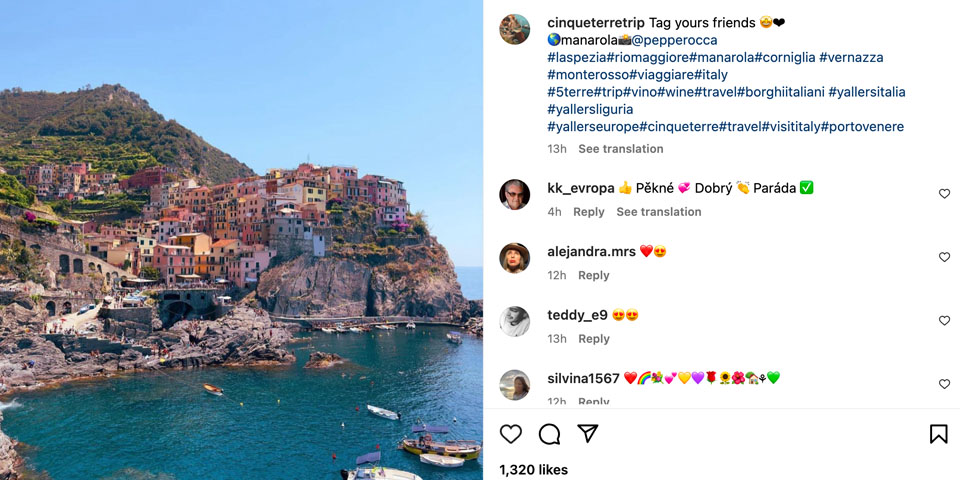Viewport: 960px width, 480px height.
Task: Like the teddy_e9 comment heart
Action: click(944, 321)
